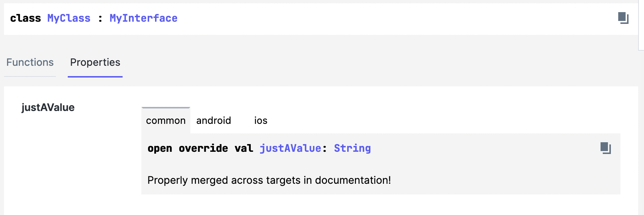Navigate to the justAValue property link
Screen dimensions: 644x215
click(x=291, y=148)
